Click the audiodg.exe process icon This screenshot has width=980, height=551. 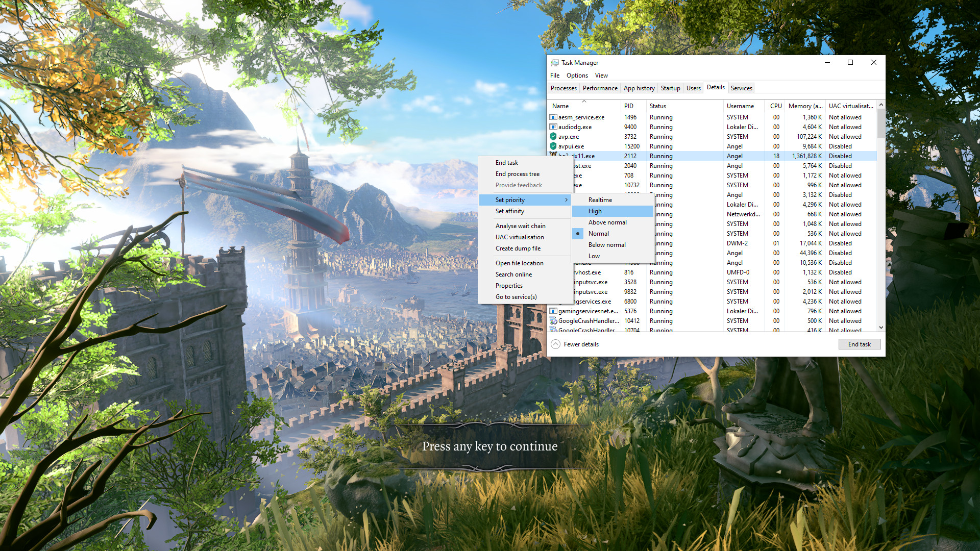[x=553, y=127]
